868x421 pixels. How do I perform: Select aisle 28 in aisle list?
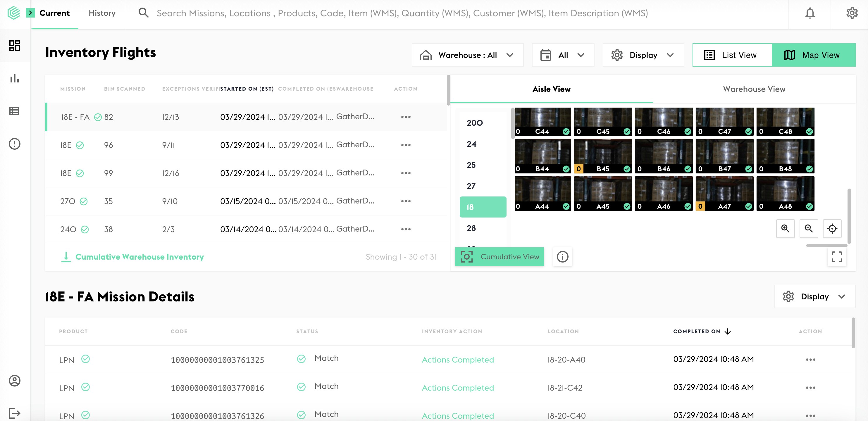[x=483, y=228]
